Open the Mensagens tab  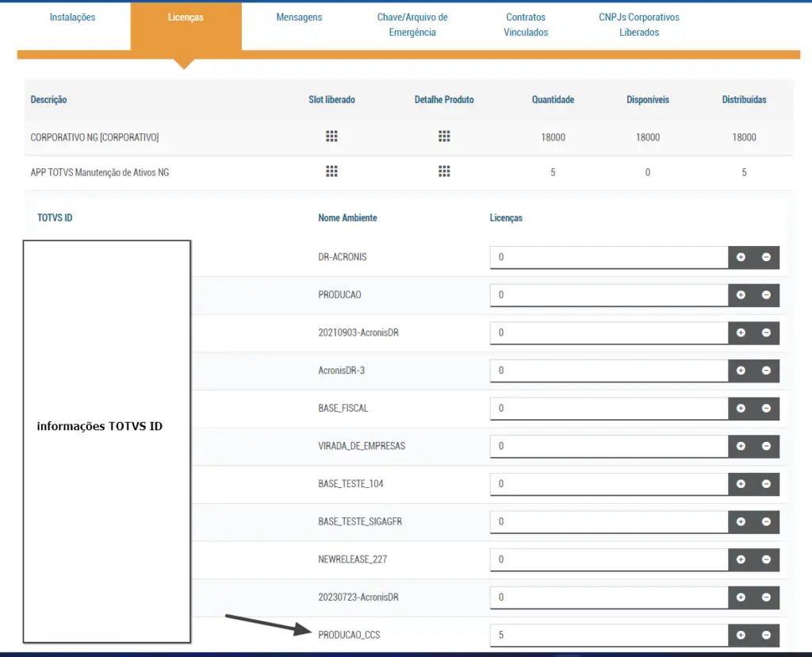coord(299,17)
